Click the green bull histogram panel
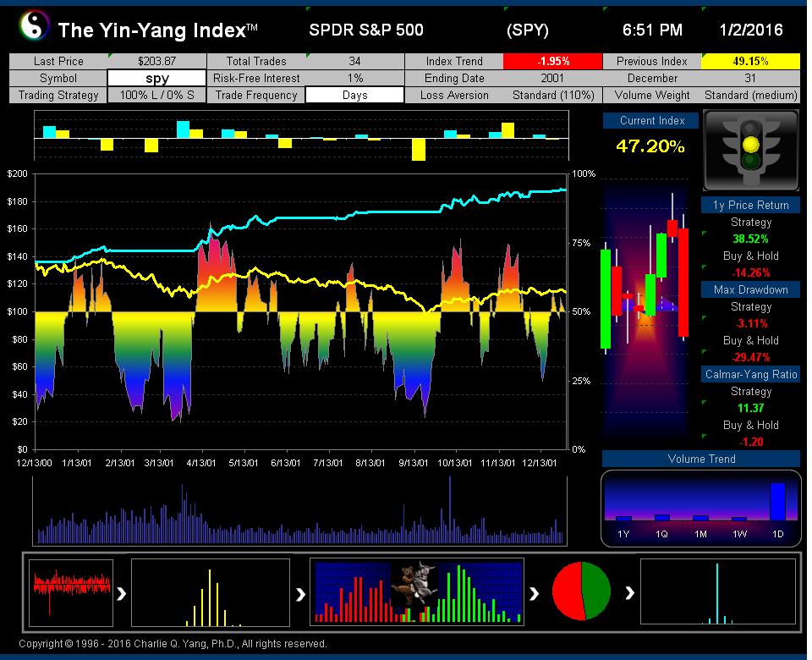The width and height of the screenshot is (812, 660). point(480,591)
